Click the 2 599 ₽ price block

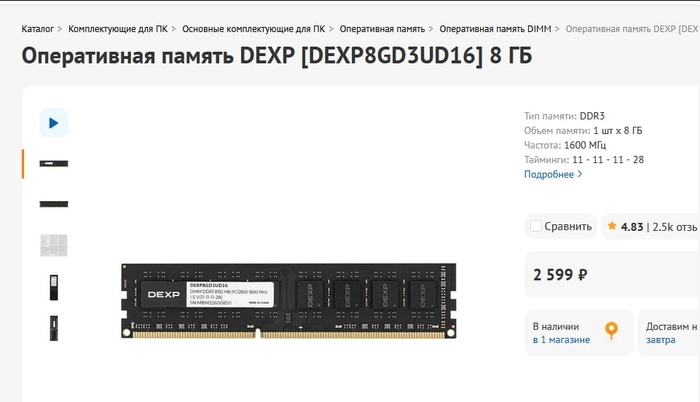[x=612, y=274]
